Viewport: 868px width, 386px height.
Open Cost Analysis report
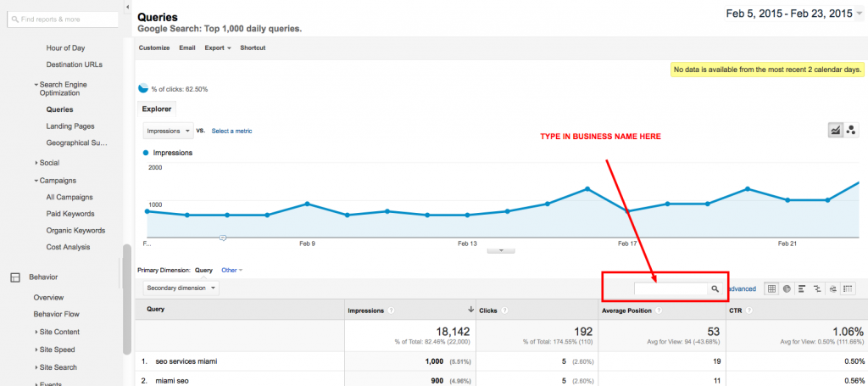point(68,247)
